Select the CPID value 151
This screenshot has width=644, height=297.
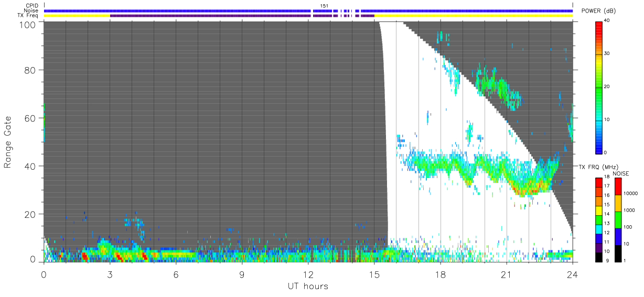pos(324,6)
